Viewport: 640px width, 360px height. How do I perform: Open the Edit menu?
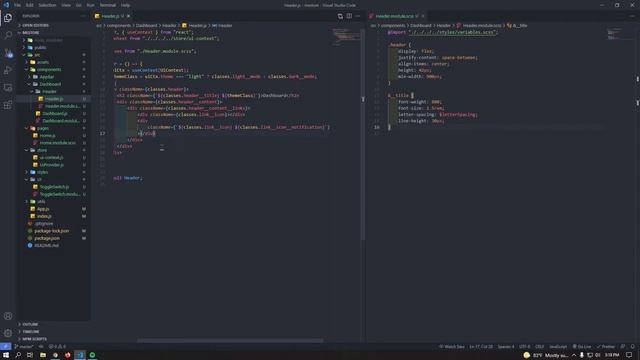pyautogui.click(x=30, y=5)
